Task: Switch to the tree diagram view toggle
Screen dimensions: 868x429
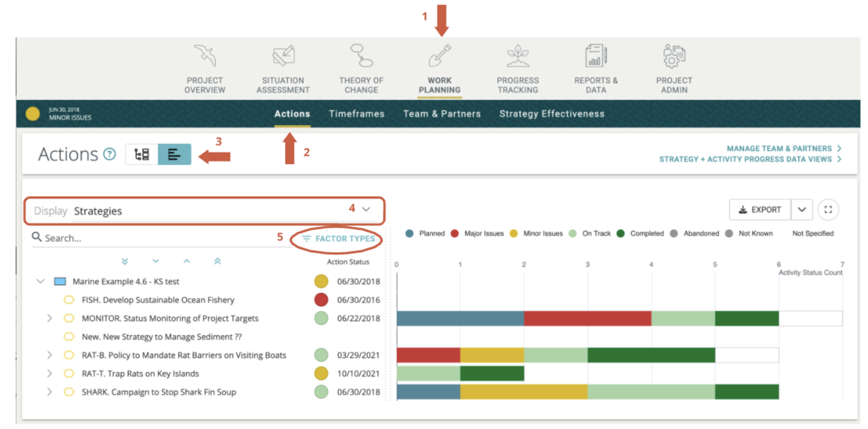Action: pos(142,155)
